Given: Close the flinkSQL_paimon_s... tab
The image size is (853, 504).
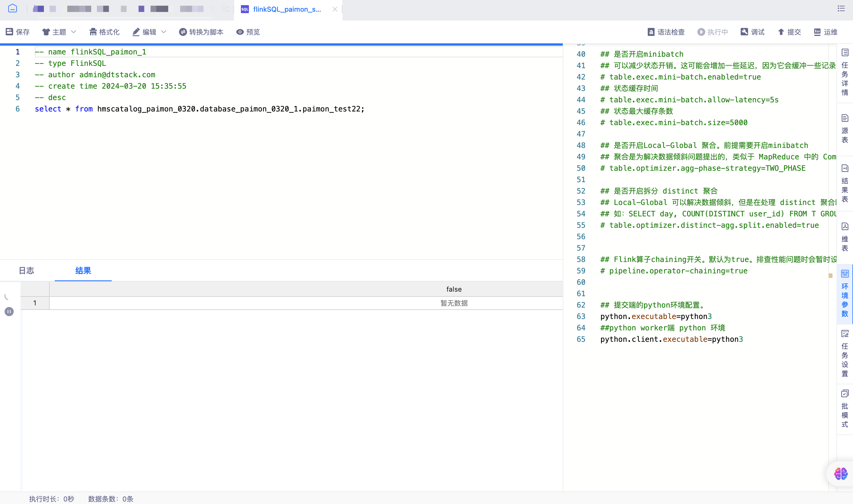Looking at the screenshot, I should coord(335,9).
